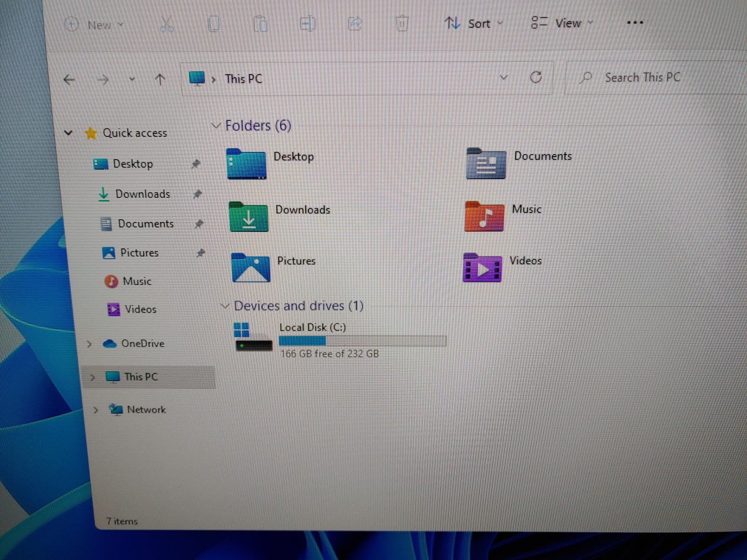Click the Local Disk usage bar
The height and width of the screenshot is (560, 747).
click(x=363, y=341)
